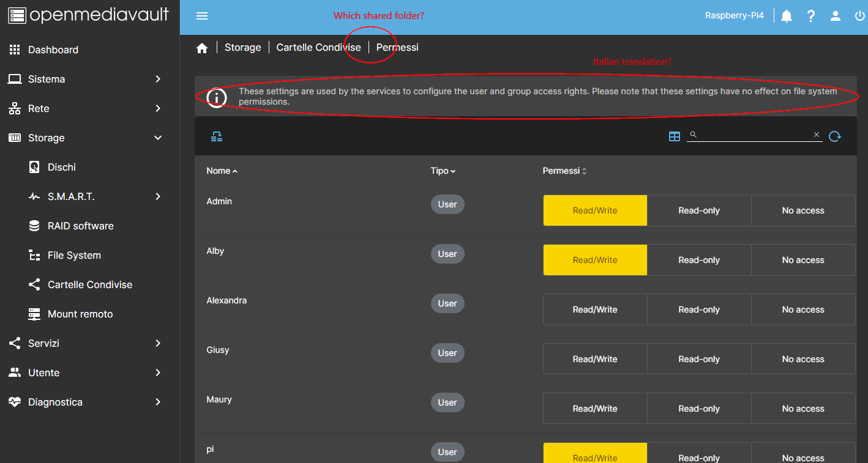This screenshot has height=463, width=868.
Task: Set Giusy to No access
Action: 803,358
